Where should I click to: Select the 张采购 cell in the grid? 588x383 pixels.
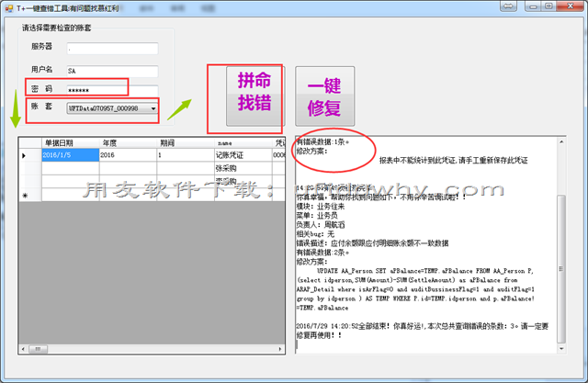point(242,170)
